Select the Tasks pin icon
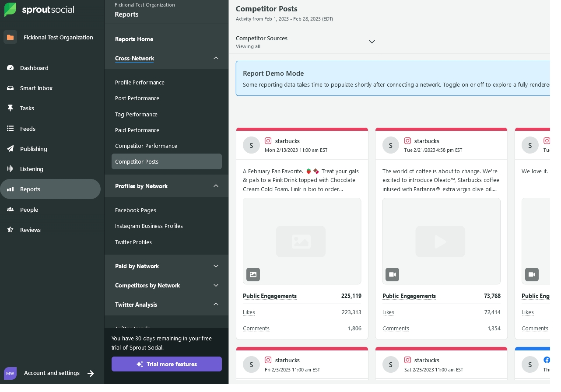 coord(11,108)
